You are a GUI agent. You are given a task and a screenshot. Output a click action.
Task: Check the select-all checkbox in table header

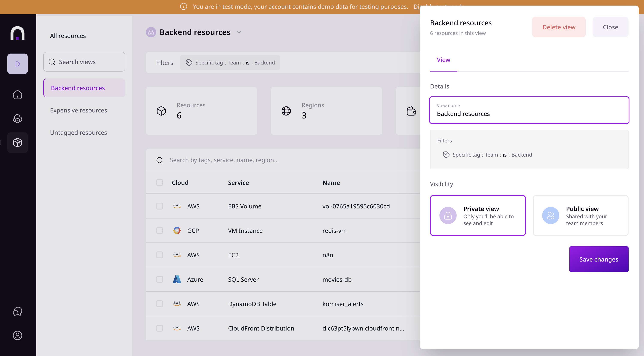[x=159, y=182]
